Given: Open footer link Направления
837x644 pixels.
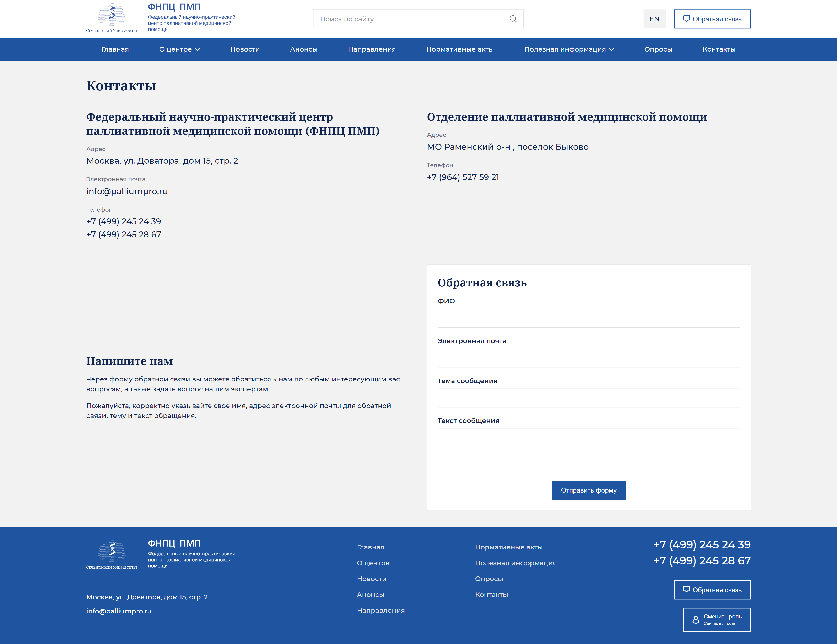Looking at the screenshot, I should [380, 610].
